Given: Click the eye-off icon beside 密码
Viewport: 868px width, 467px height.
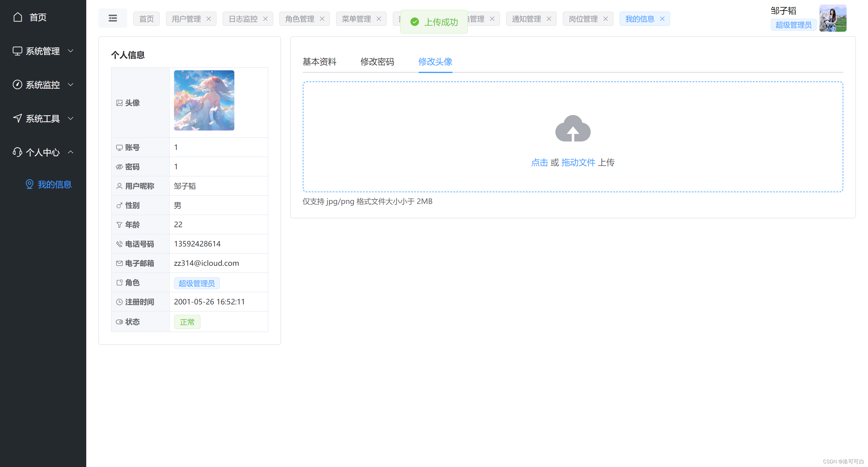Looking at the screenshot, I should click(119, 167).
